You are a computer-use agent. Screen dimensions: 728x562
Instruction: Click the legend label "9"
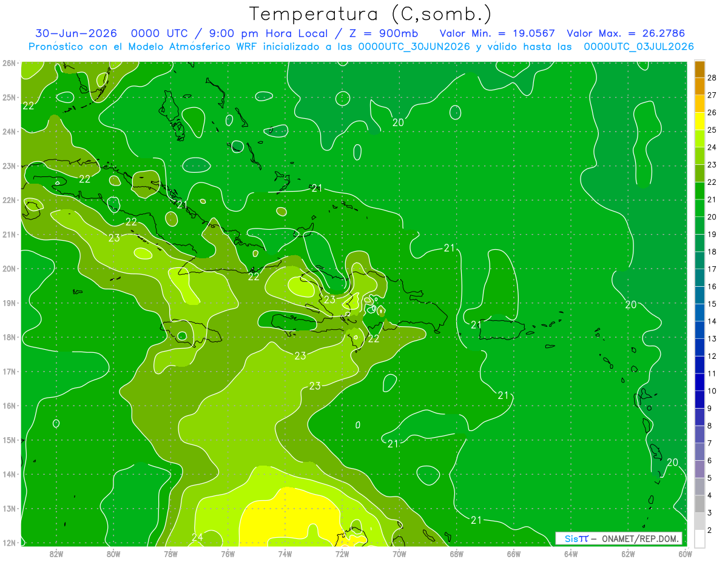point(710,409)
